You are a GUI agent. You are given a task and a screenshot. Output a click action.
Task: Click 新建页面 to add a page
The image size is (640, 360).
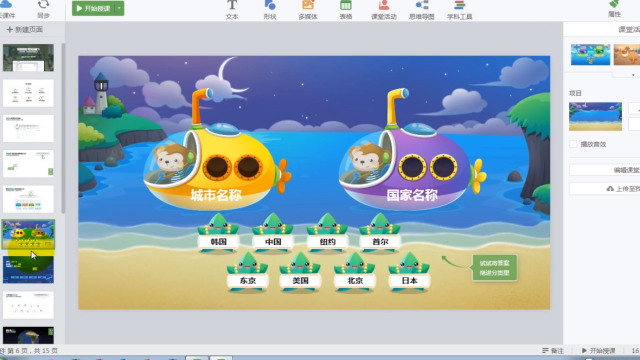pos(24,29)
